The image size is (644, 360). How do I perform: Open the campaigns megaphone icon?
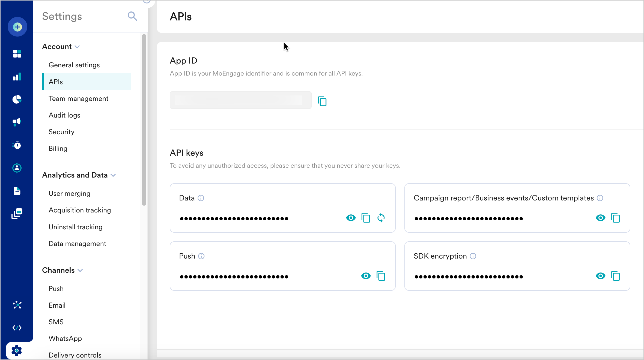point(17,122)
